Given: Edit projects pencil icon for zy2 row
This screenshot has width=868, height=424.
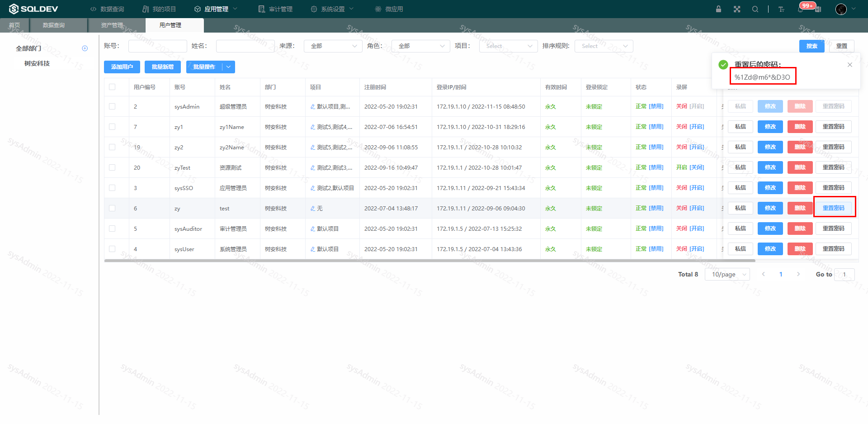Looking at the screenshot, I should 313,148.
